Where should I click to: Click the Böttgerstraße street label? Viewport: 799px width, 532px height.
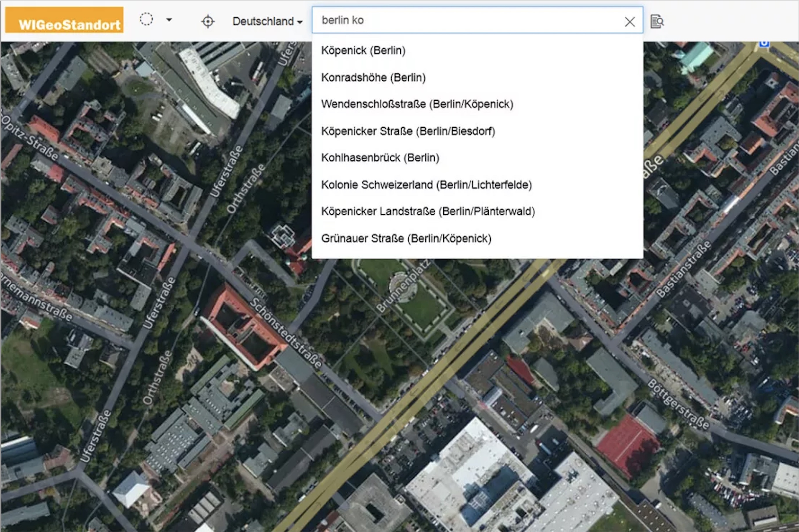678,404
